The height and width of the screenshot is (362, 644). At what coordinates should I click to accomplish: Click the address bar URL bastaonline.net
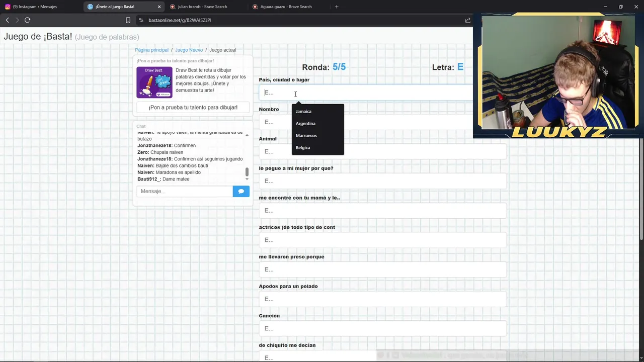(x=180, y=20)
